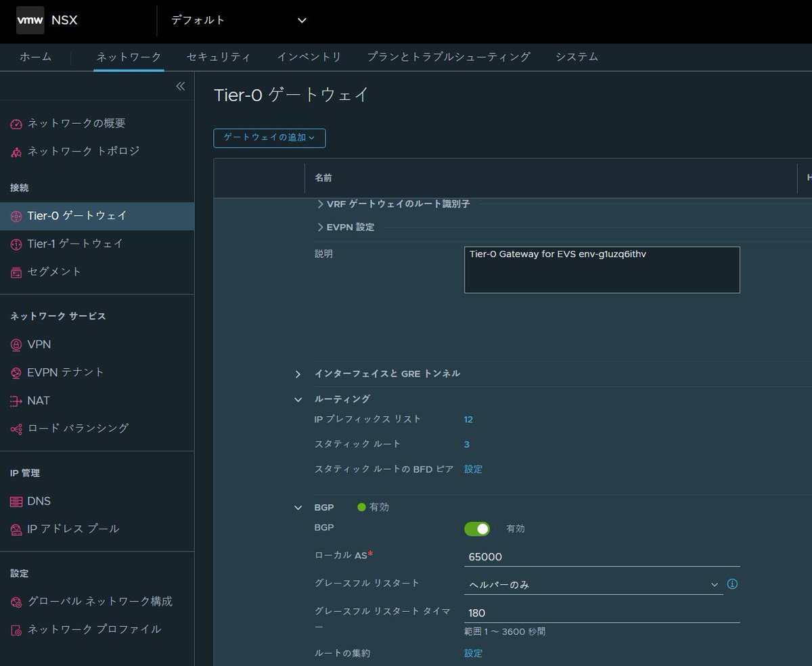Image resolution: width=812 pixels, height=666 pixels.
Task: Click the network topology icon
Action: pos(16,152)
